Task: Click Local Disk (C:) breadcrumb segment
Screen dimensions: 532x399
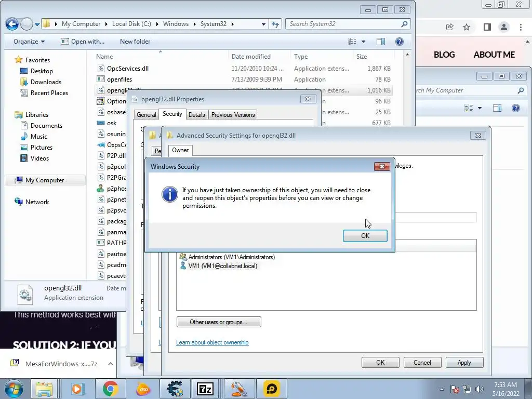Action: [131, 24]
